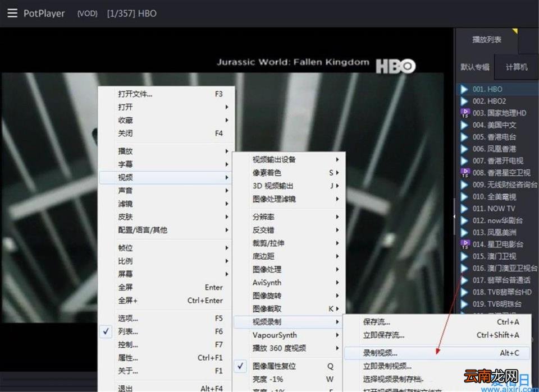This screenshot has height=392, width=539.
Task: Switch to the 播放列表 tab
Action: (x=487, y=39)
